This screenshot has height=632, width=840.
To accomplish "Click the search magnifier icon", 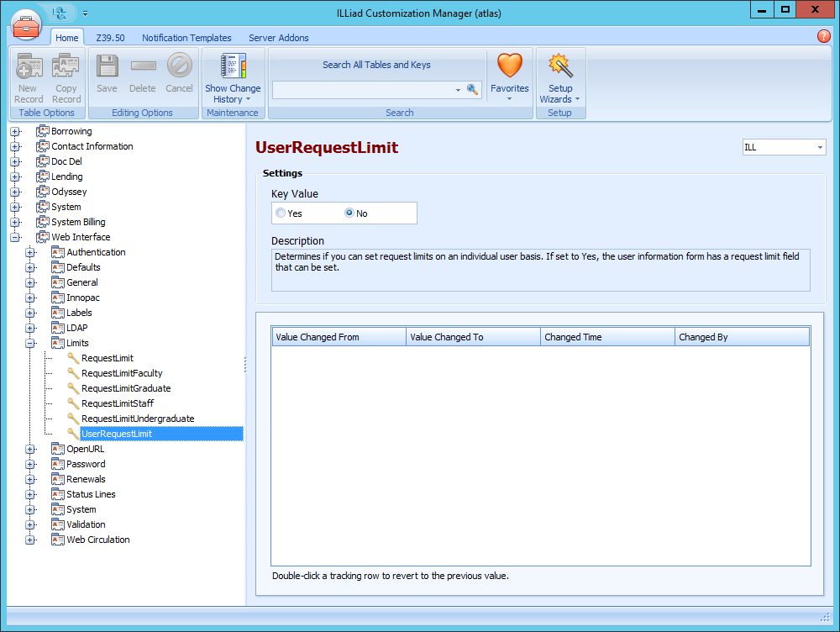I will pyautogui.click(x=472, y=89).
